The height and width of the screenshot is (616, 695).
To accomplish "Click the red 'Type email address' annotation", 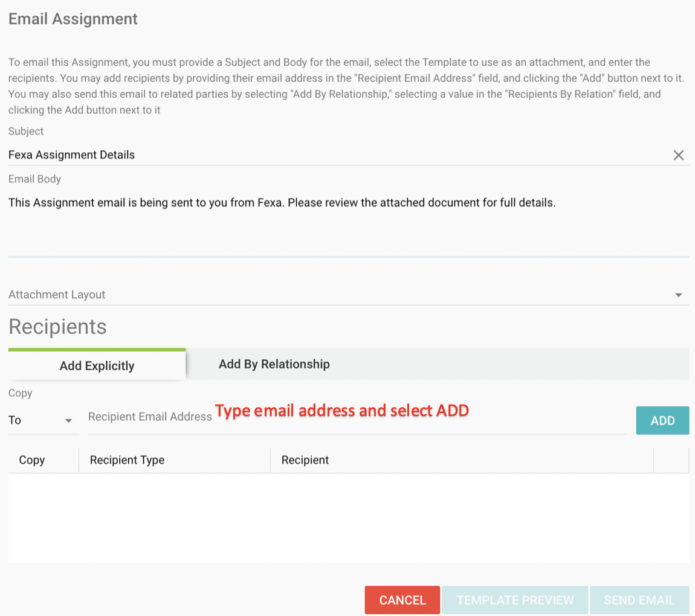I will [x=342, y=411].
